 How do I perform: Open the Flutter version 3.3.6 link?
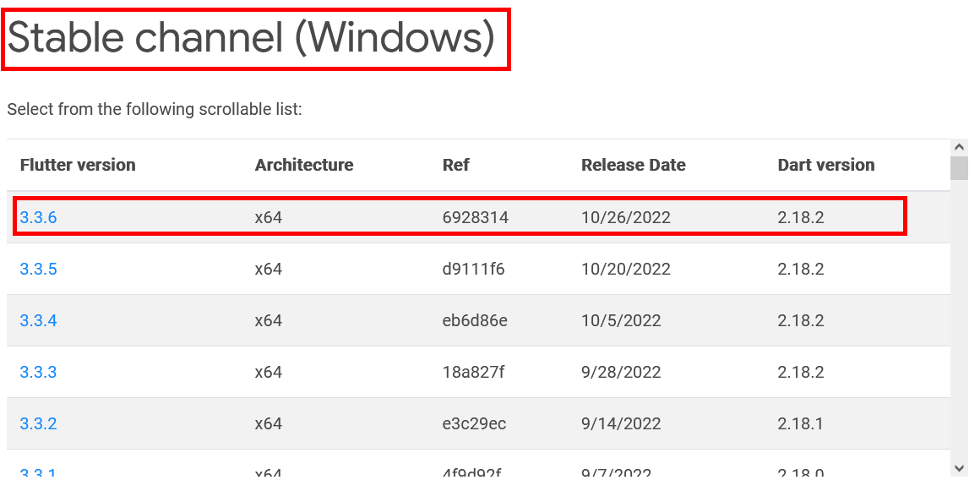coord(39,217)
